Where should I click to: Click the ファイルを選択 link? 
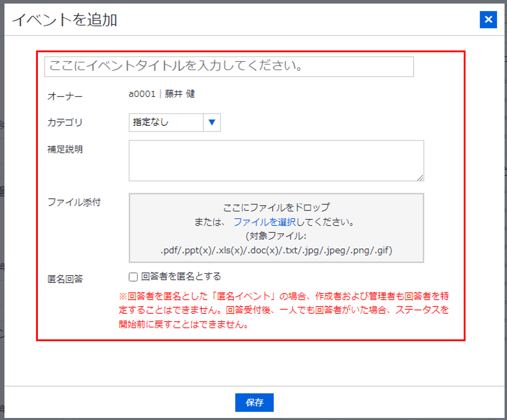pyautogui.click(x=265, y=222)
